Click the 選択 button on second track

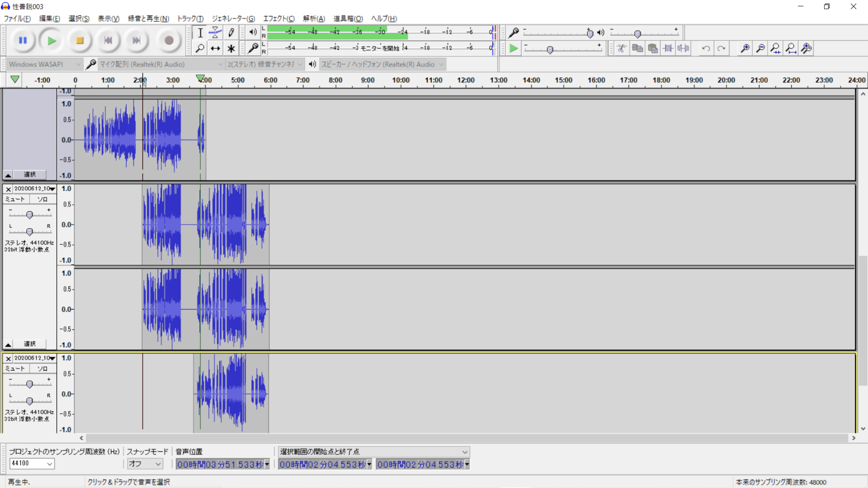[x=30, y=344]
